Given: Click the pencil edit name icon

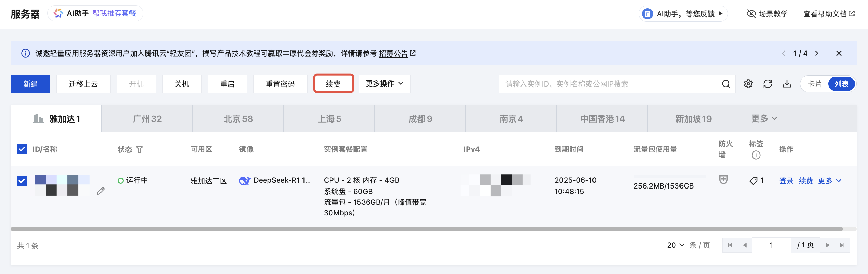Looking at the screenshot, I should point(100,191).
